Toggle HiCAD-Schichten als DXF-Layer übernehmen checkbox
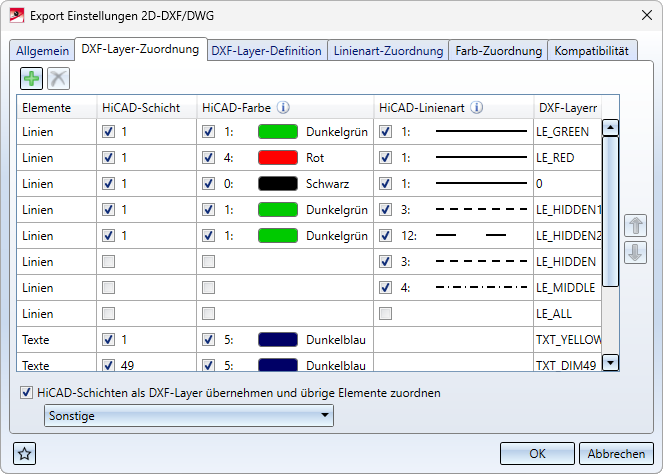Screen dimensions: 663x474 (26, 393)
